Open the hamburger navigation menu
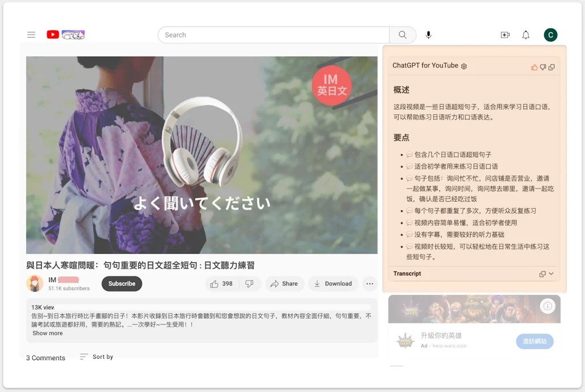 click(31, 34)
